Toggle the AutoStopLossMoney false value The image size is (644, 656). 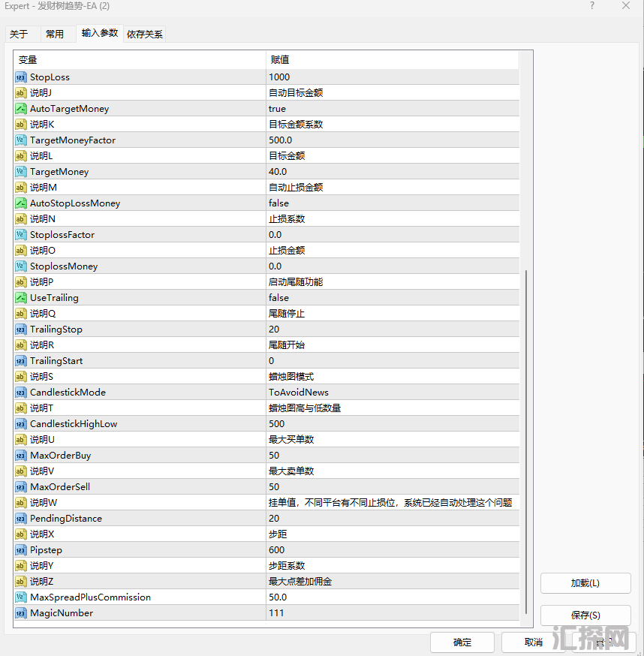click(392, 203)
